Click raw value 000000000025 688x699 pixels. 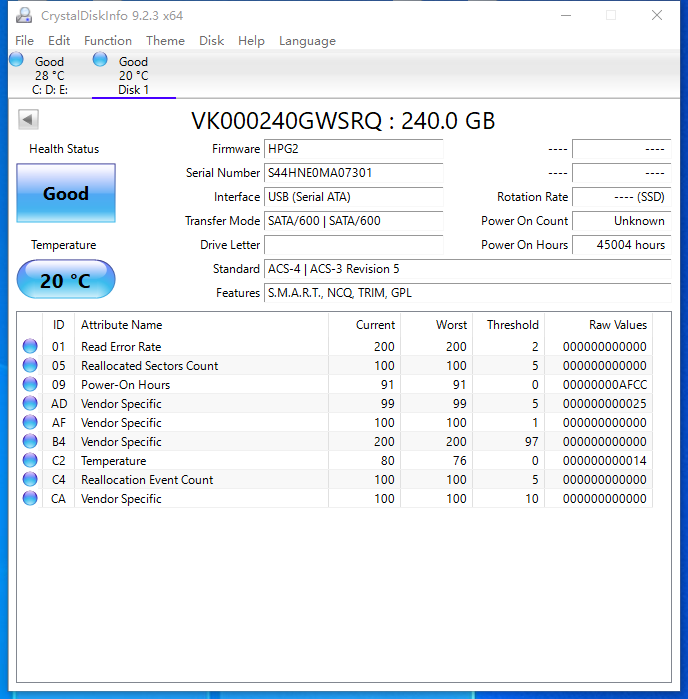pos(605,404)
